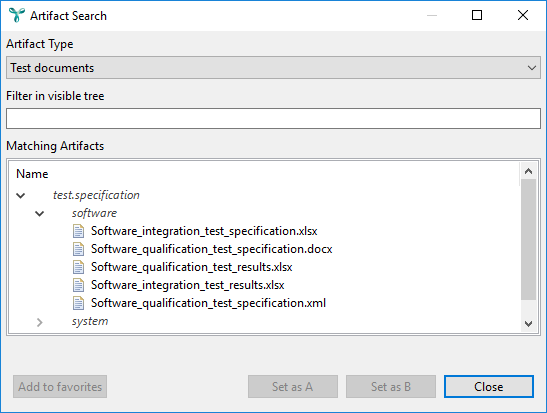The height and width of the screenshot is (413, 547).
Task: Click the Software_qualification_test_specification.docx document icon
Action: (78, 249)
